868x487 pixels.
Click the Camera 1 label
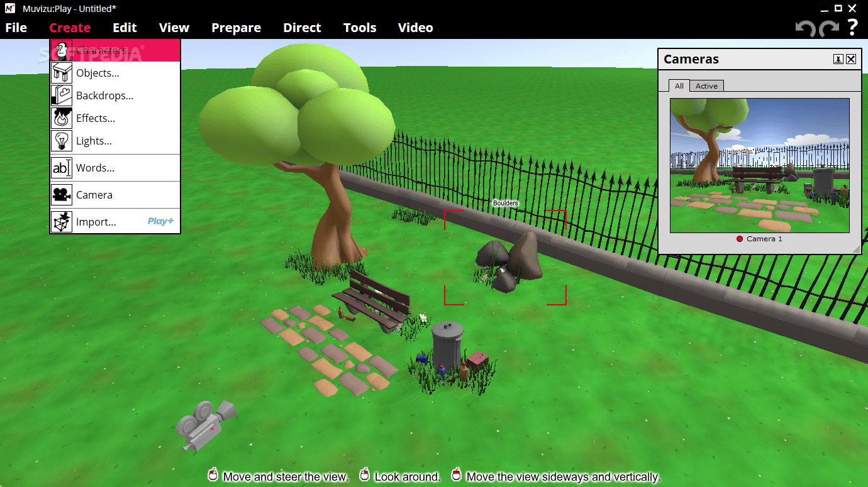pos(764,239)
